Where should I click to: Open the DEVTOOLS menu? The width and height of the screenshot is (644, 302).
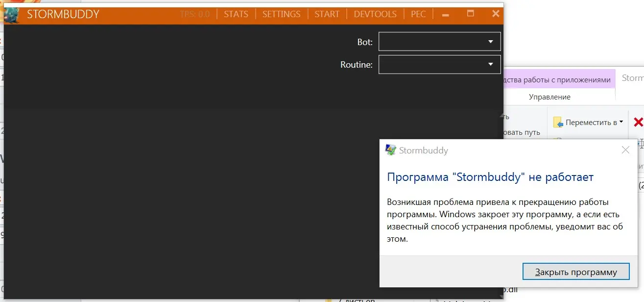[376, 14]
